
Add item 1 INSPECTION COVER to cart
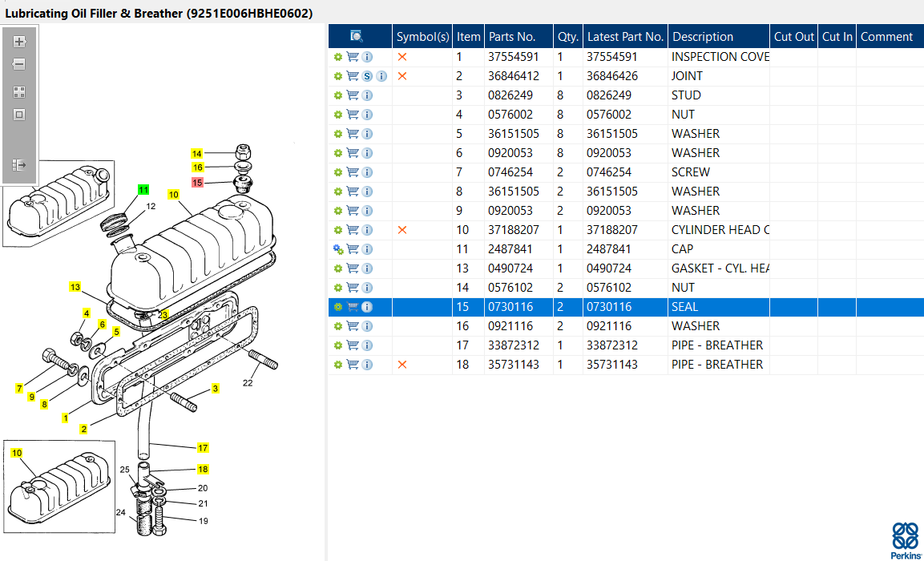[353, 57]
